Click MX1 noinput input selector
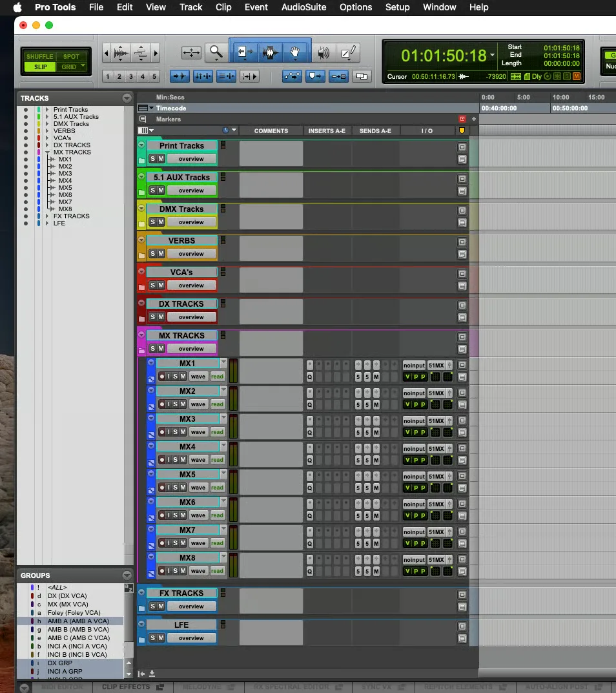 [414, 366]
